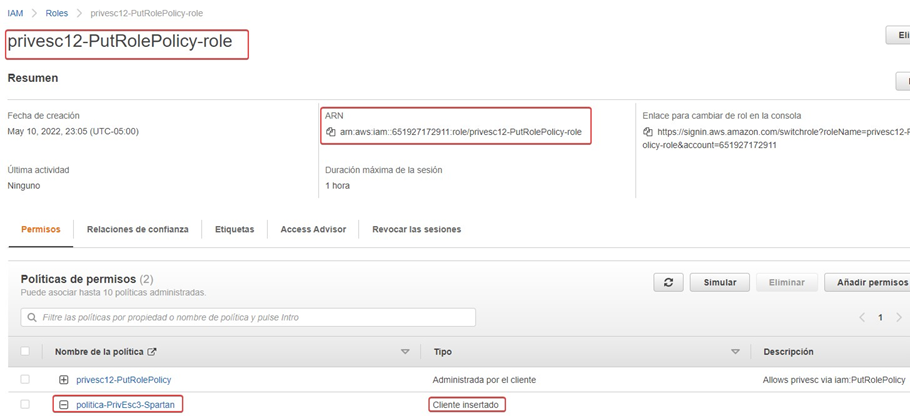
Task: Check the privesc12-PutRolePolicy row checkbox
Action: [25, 380]
